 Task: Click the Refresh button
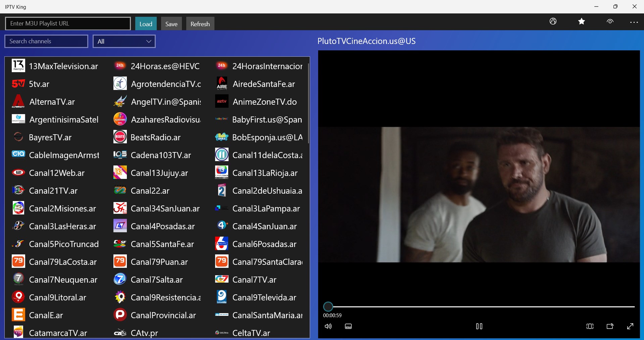click(x=200, y=23)
